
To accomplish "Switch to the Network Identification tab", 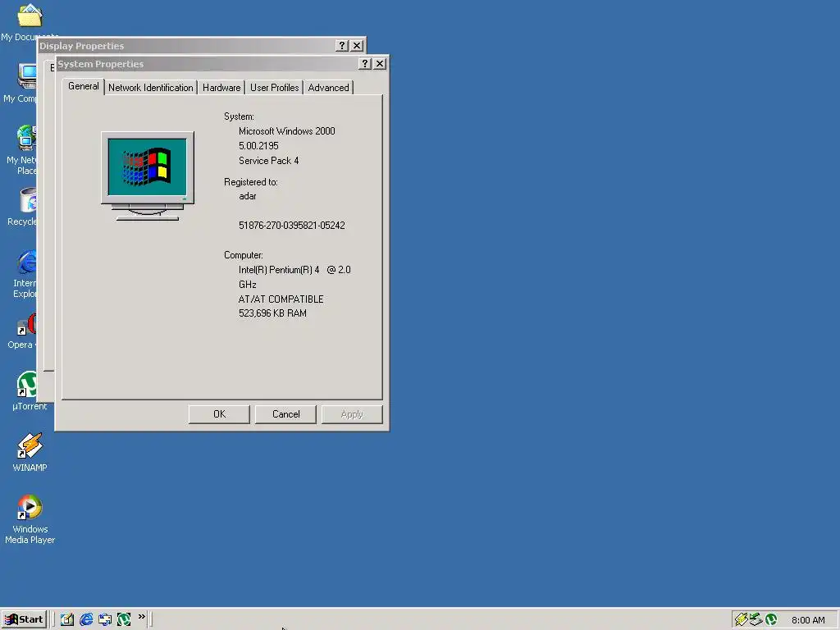I will pyautogui.click(x=151, y=88).
